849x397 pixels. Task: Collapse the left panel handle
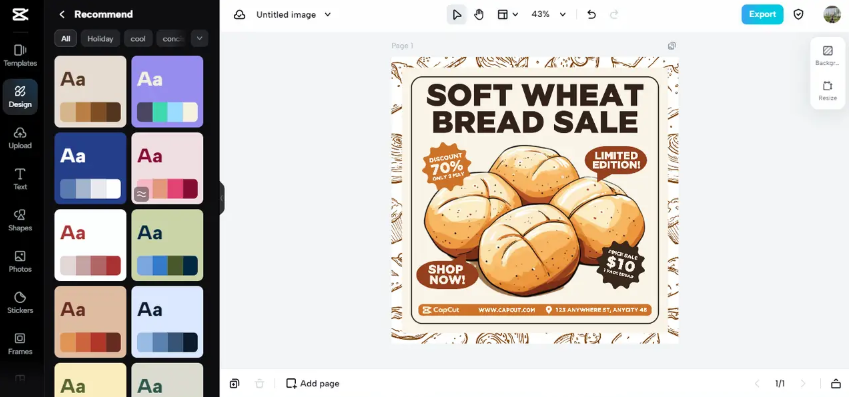tap(221, 198)
